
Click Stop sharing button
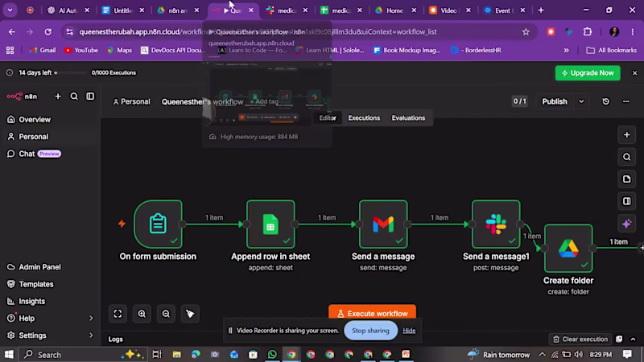click(370, 331)
